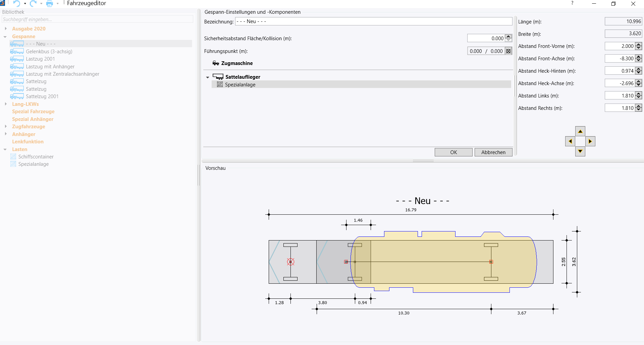The height and width of the screenshot is (345, 644).
Task: Click the down arrow move button
Action: [580, 151]
